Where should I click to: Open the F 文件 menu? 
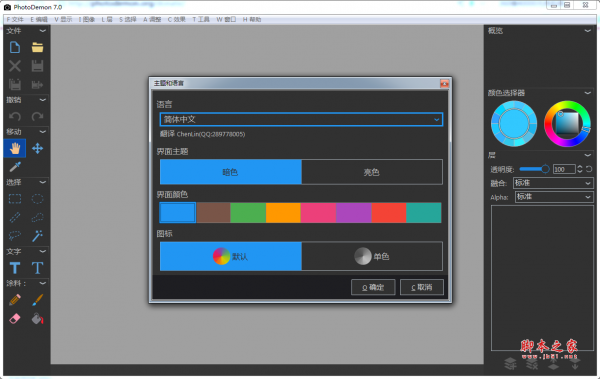[x=15, y=20]
